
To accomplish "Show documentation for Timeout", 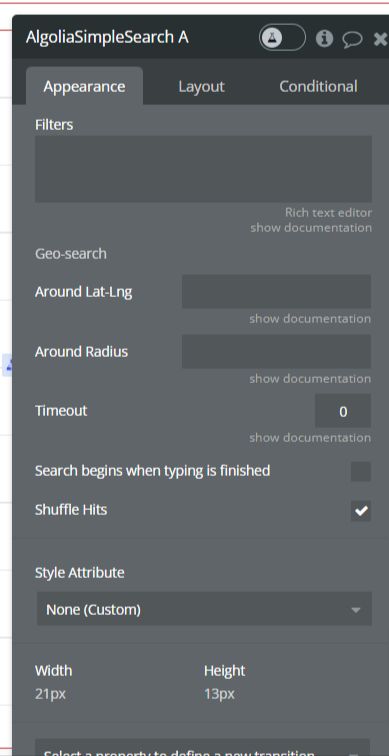I will (310, 437).
